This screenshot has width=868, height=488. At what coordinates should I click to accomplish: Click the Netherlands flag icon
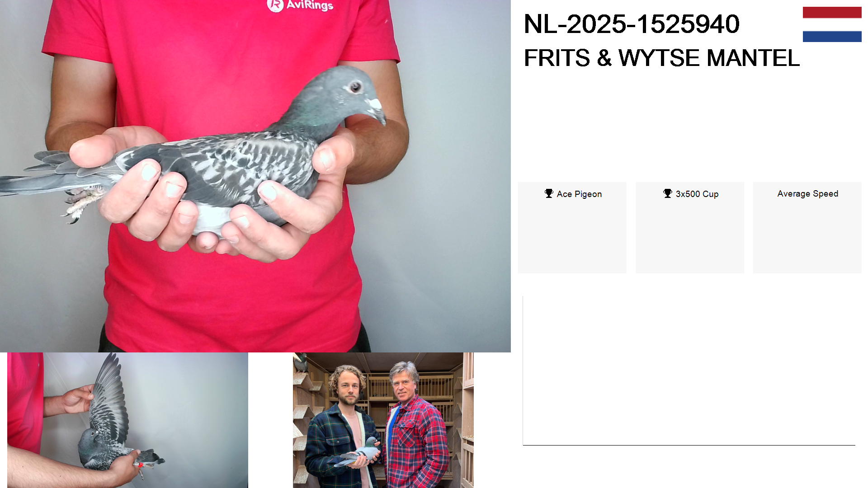pos(832,24)
